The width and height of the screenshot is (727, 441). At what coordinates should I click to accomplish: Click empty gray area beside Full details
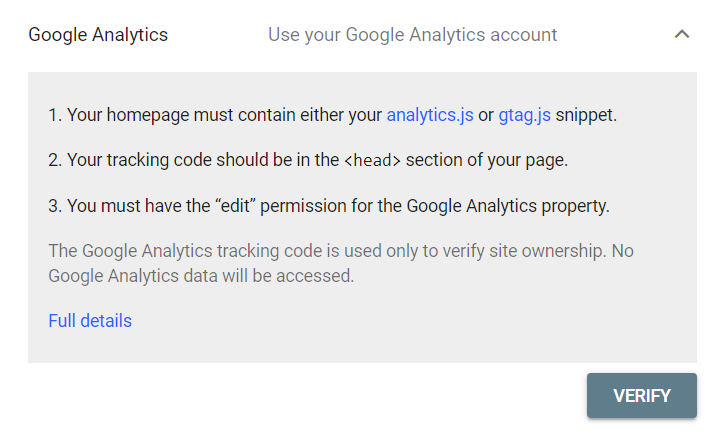(408, 321)
